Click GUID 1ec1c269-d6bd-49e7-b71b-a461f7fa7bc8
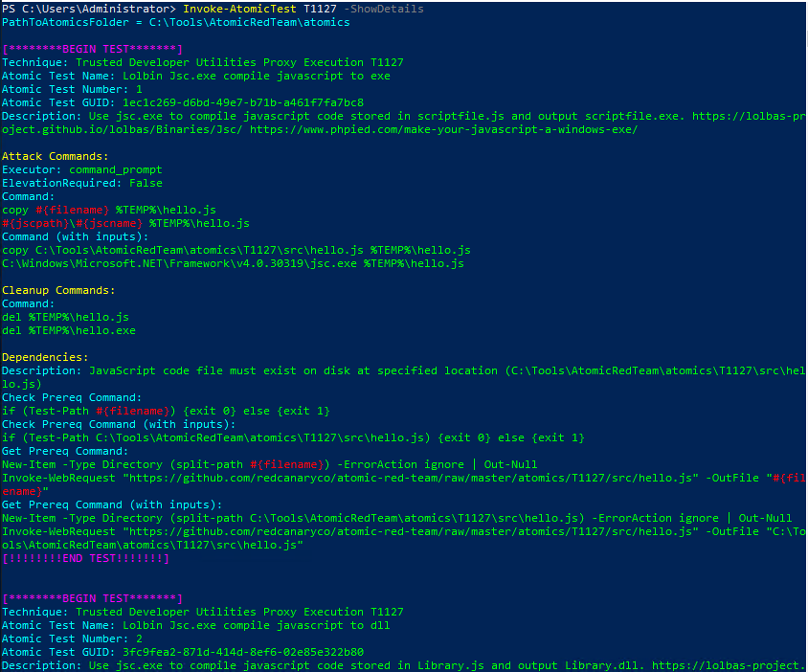Viewport: 808px width, 672px height. pos(243,102)
